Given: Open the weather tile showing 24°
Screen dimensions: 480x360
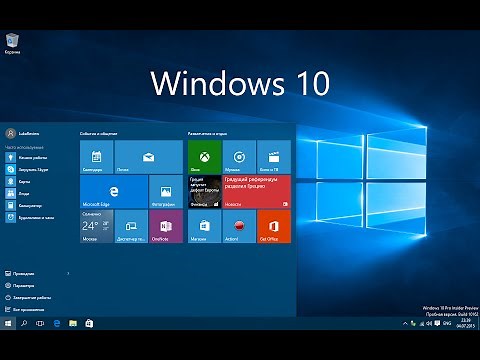Looking at the screenshot, I should point(97,226).
